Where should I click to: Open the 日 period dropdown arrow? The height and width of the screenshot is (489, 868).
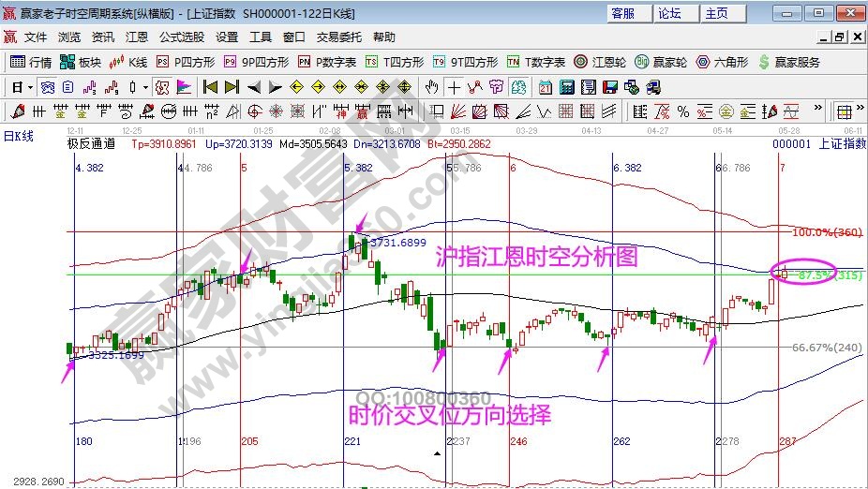30,87
